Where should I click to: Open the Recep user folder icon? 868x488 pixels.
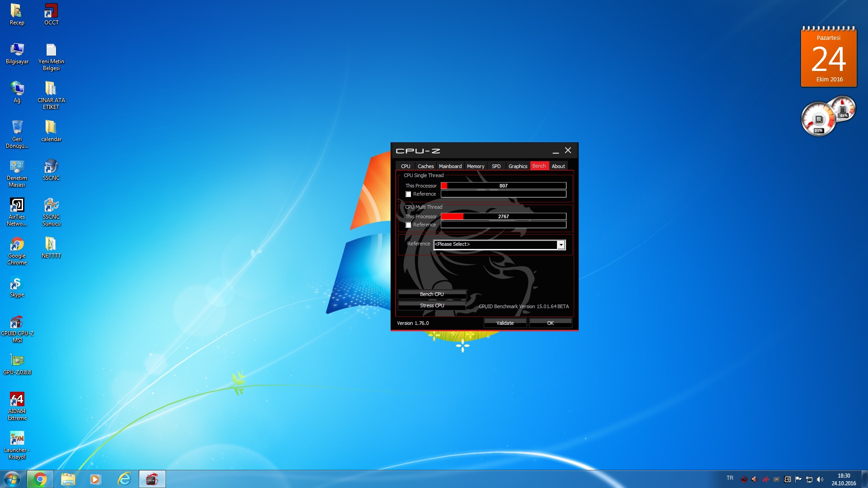pos(17,14)
